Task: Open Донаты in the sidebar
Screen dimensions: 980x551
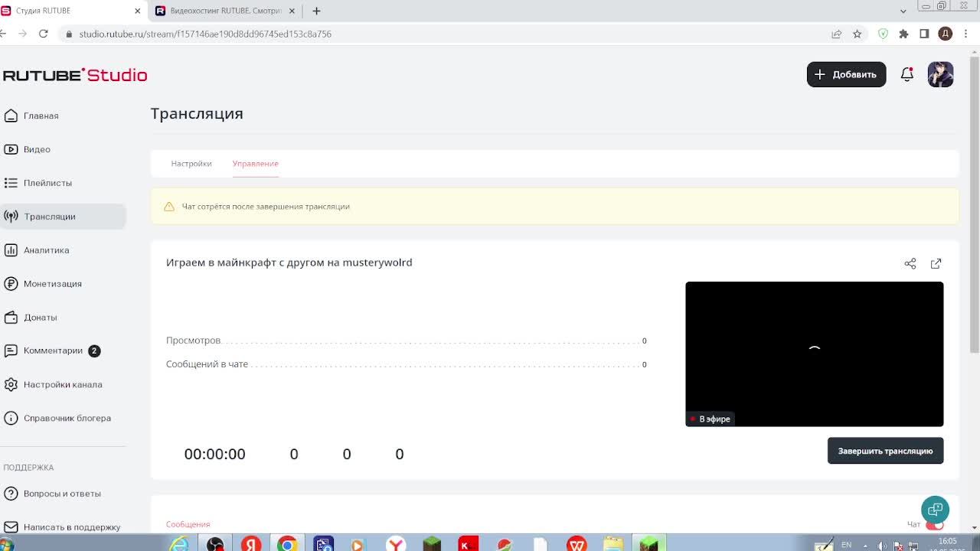Action: click(31, 318)
